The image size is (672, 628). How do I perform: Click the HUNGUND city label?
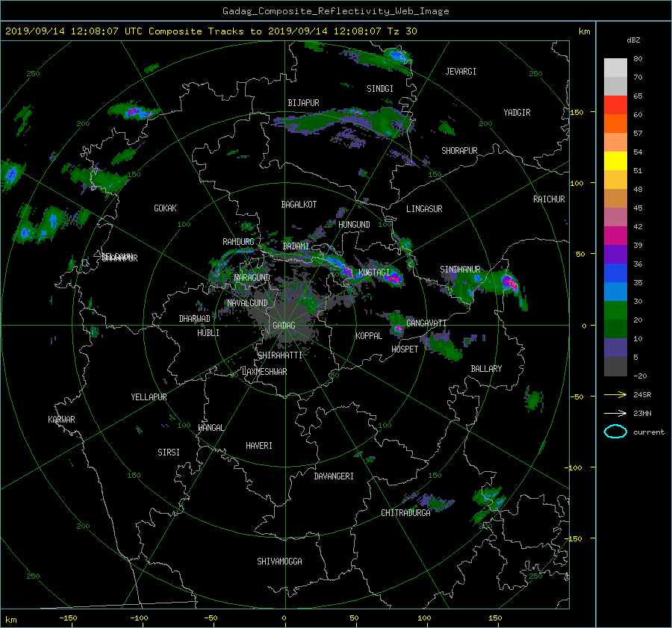point(354,225)
